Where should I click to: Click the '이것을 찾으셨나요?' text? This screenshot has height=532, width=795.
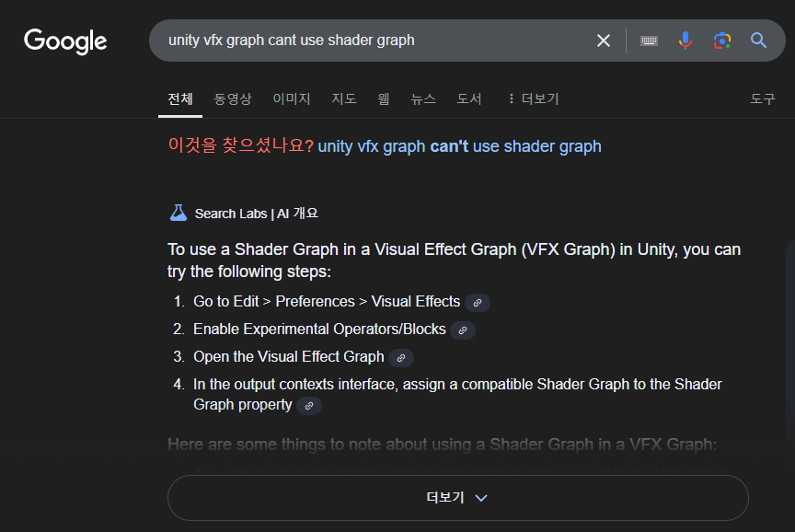tap(241, 145)
